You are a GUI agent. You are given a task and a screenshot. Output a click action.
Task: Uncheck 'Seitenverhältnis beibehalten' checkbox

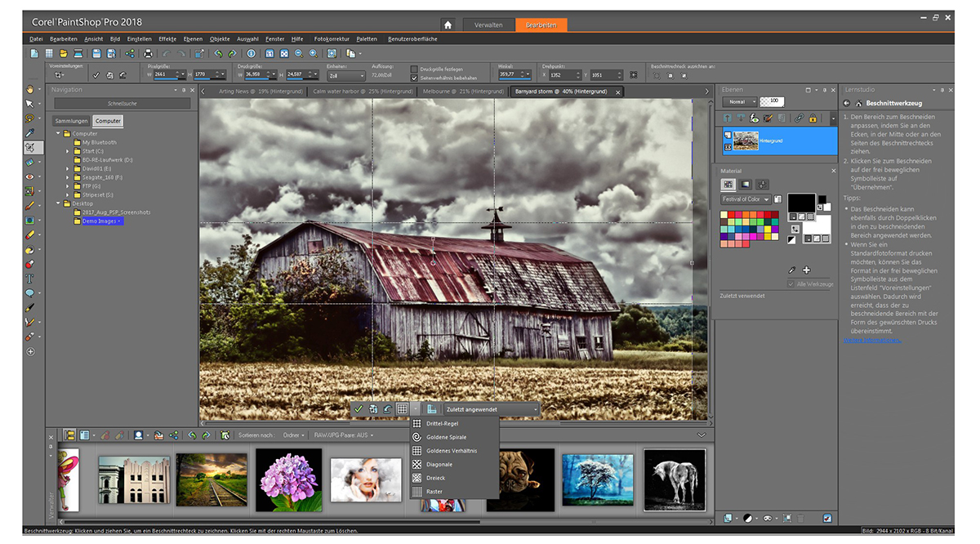click(414, 77)
